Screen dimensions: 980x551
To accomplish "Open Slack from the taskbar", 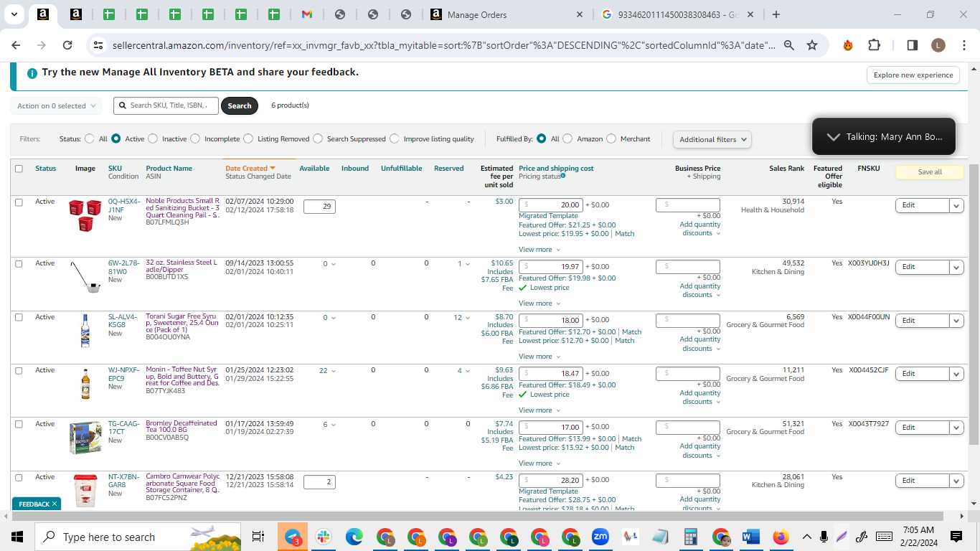I will tap(324, 537).
